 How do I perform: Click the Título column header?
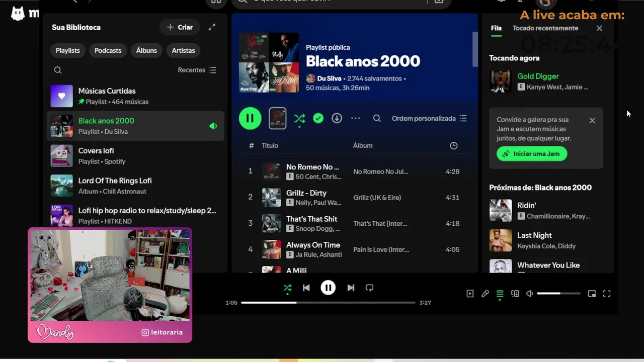point(270,145)
